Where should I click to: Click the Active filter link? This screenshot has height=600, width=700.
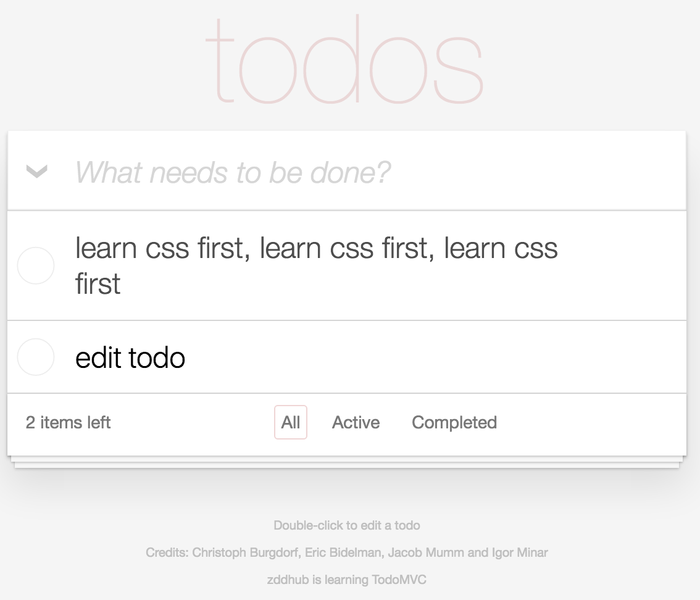click(x=356, y=422)
